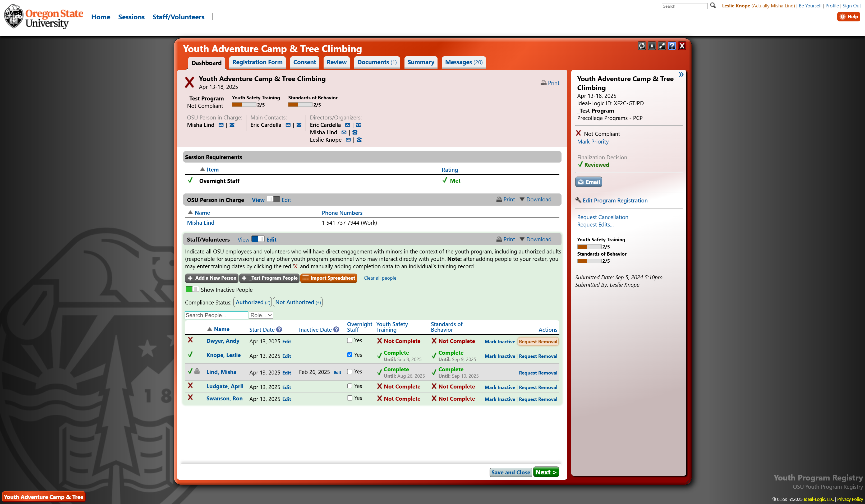Open Inactive Date help question icon
The width and height of the screenshot is (865, 504).
(336, 329)
